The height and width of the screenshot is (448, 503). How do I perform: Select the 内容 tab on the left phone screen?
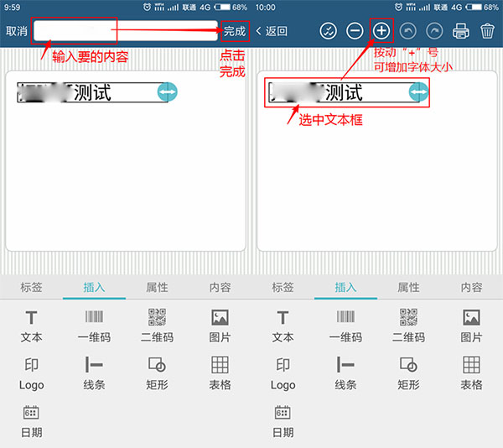(x=220, y=287)
